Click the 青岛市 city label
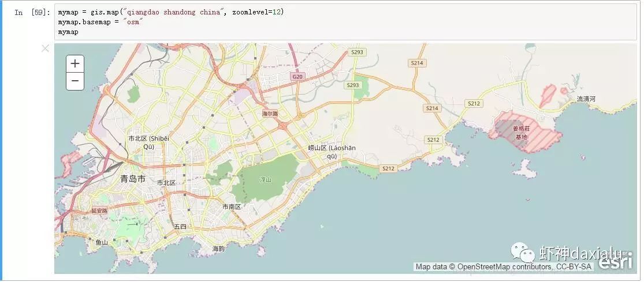The image size is (644, 282). pyautogui.click(x=133, y=179)
